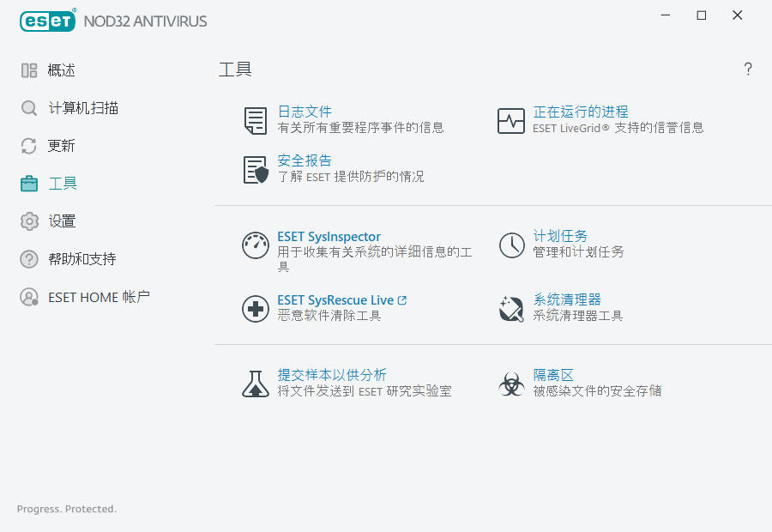Click the Progress. Protected. status text
This screenshot has height=532, width=772.
tap(66, 509)
